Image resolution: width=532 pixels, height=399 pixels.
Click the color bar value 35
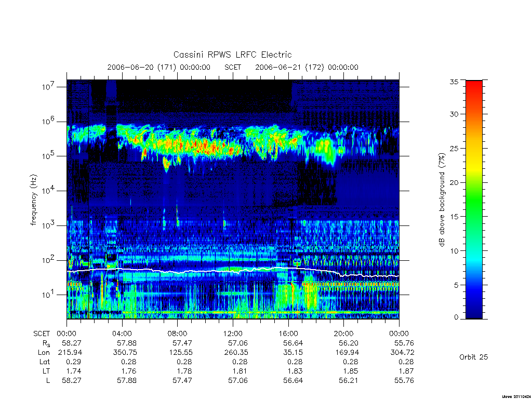pos(454,82)
